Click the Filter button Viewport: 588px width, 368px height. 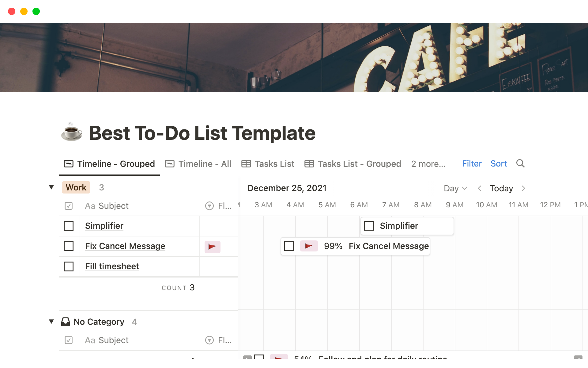coord(471,164)
